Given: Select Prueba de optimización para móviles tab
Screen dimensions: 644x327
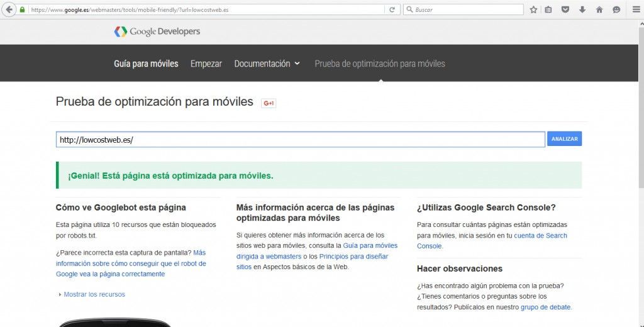Looking at the screenshot, I should coord(380,64).
